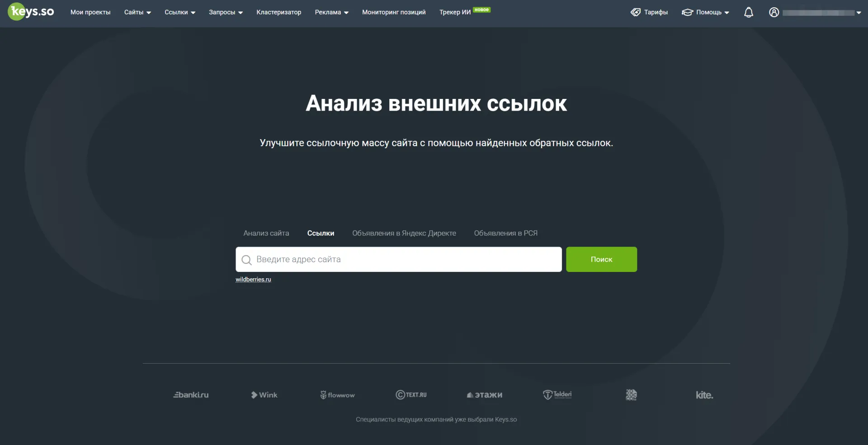Switch to Анализ сайта tab
This screenshot has height=445, width=868.
266,233
